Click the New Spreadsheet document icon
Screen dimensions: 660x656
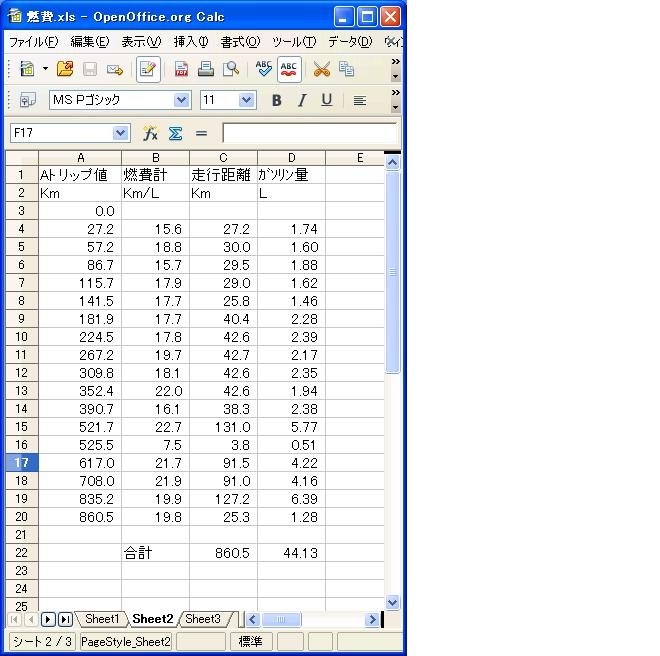(x=27, y=69)
